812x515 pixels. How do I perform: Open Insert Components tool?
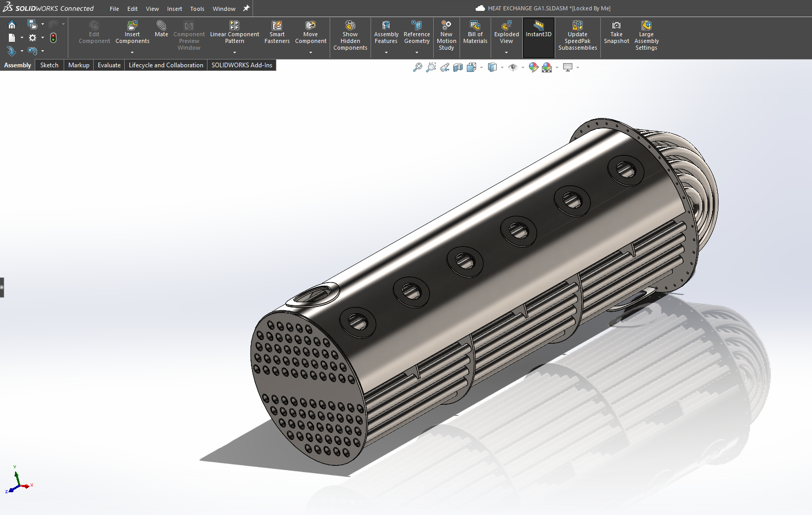point(132,32)
